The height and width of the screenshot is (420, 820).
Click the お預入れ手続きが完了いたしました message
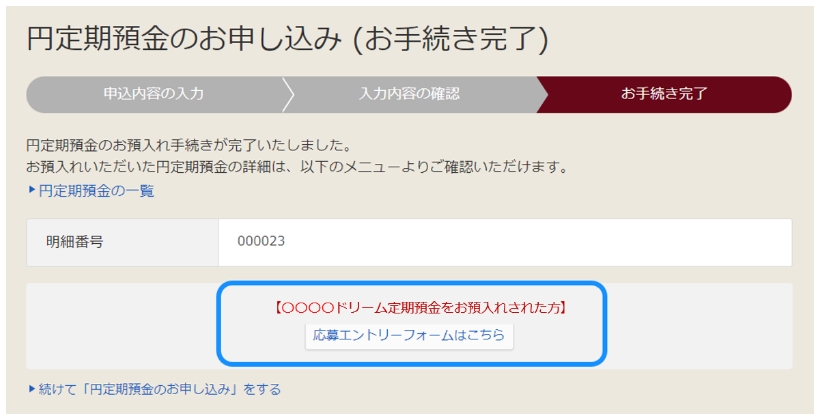click(189, 144)
